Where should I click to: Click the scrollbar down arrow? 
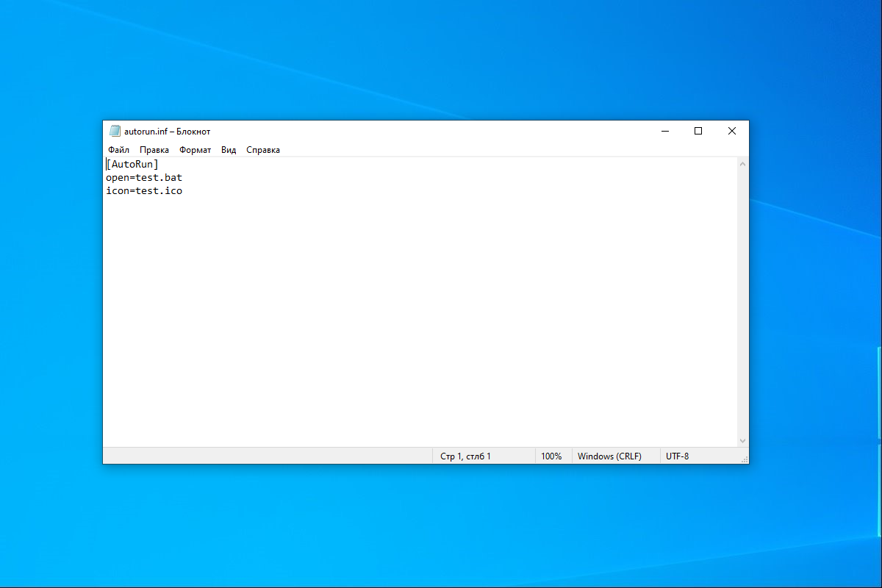[742, 440]
